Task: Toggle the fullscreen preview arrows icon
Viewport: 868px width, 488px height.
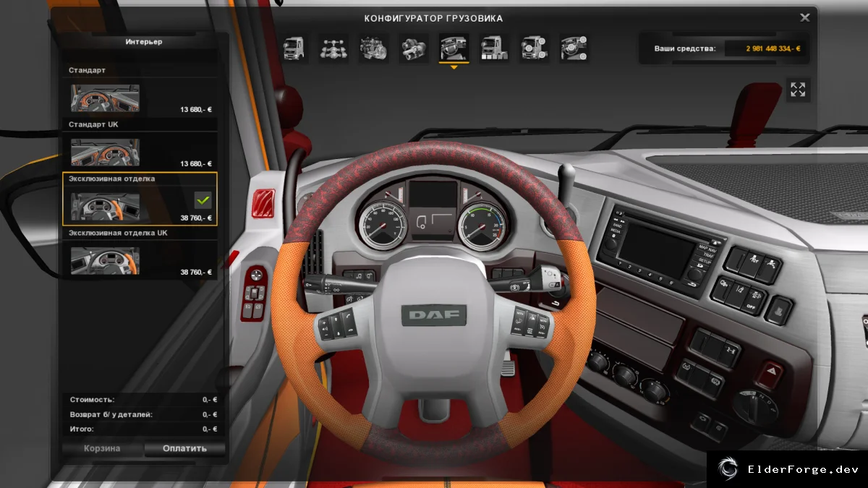Action: [x=798, y=90]
